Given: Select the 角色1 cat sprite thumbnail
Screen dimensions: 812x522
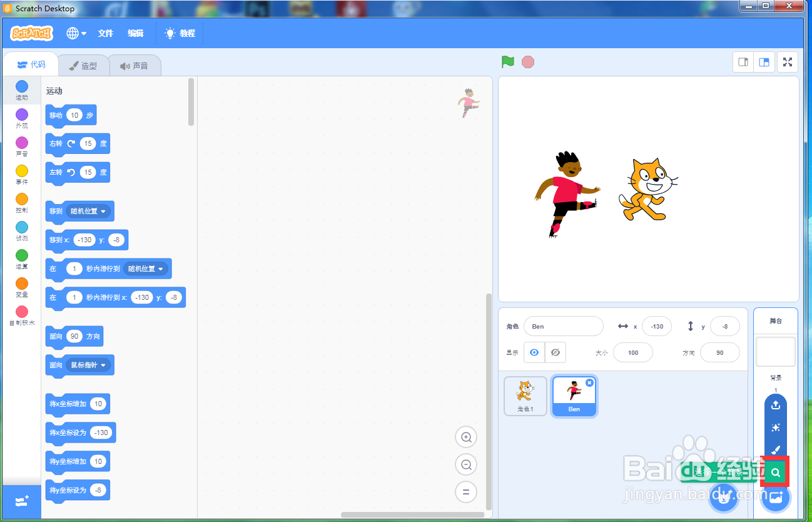Looking at the screenshot, I should point(525,396).
